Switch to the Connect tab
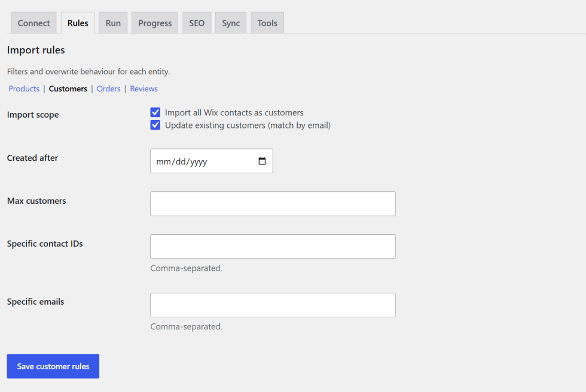Image resolution: width=586 pixels, height=392 pixels. tap(33, 23)
